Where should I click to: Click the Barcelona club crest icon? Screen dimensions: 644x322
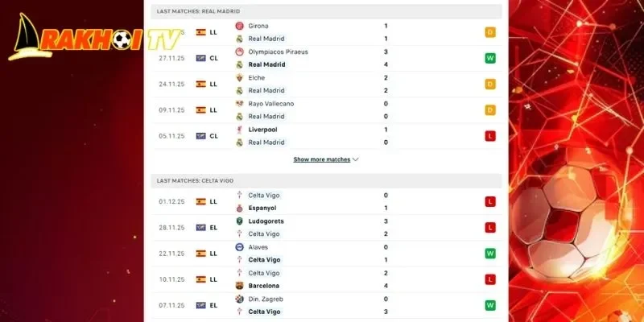(239, 286)
